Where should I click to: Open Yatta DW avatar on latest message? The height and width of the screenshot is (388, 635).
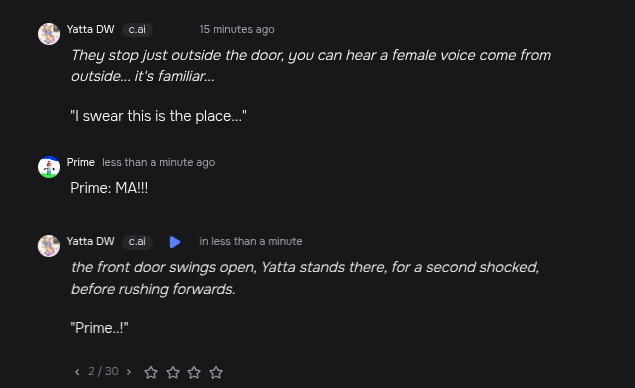(49, 246)
